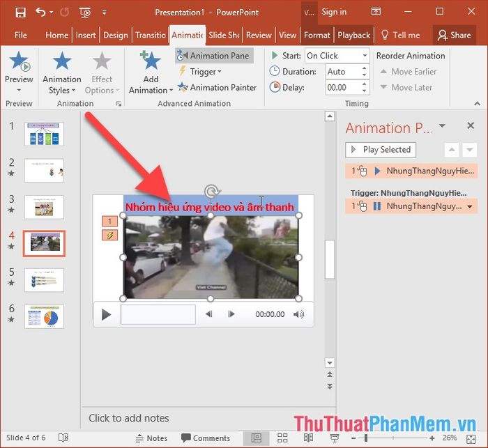488x448 pixels.
Task: Click the Undo arrow icon
Action: pos(40,13)
